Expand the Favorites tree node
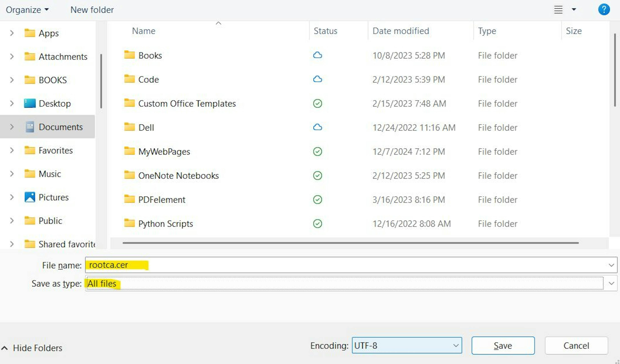Image resolution: width=620 pixels, height=364 pixels. coord(12,150)
